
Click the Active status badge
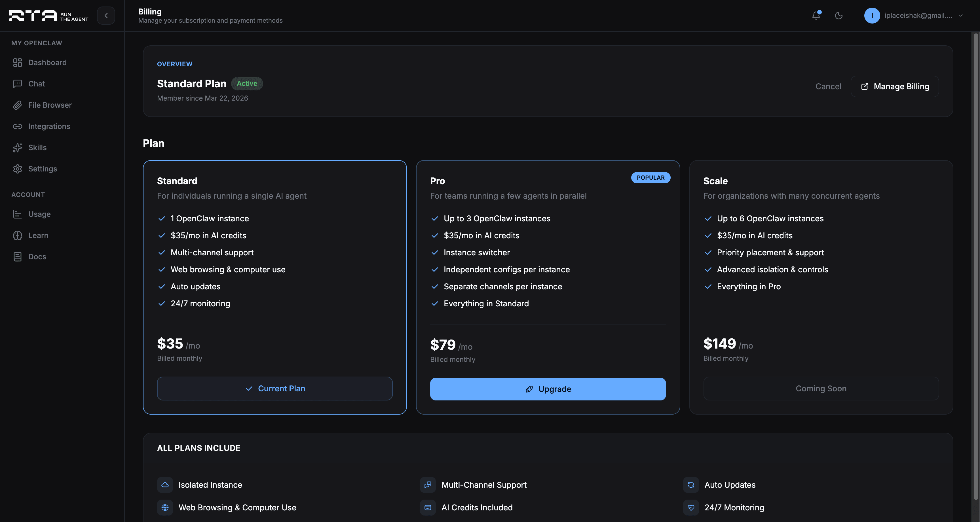pyautogui.click(x=247, y=84)
